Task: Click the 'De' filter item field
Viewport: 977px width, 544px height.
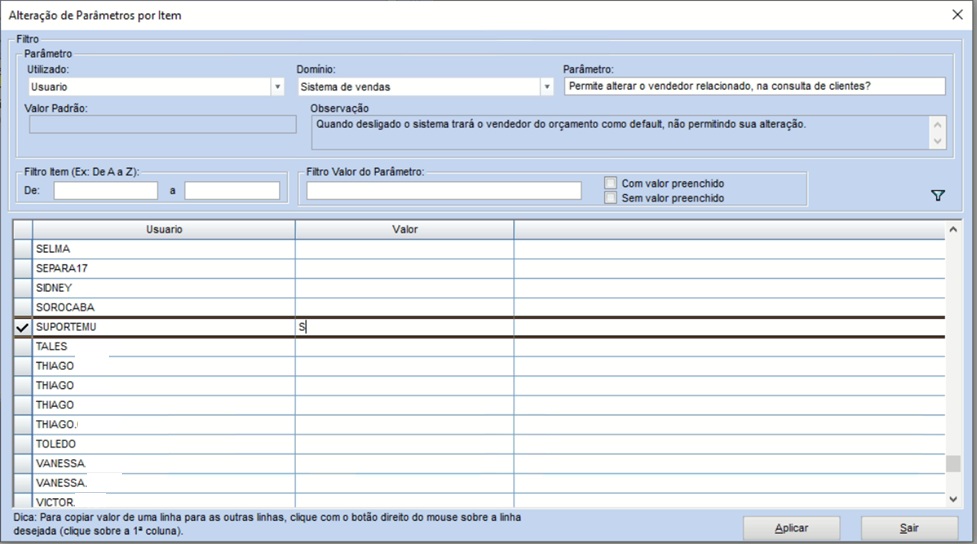Action: [106, 190]
